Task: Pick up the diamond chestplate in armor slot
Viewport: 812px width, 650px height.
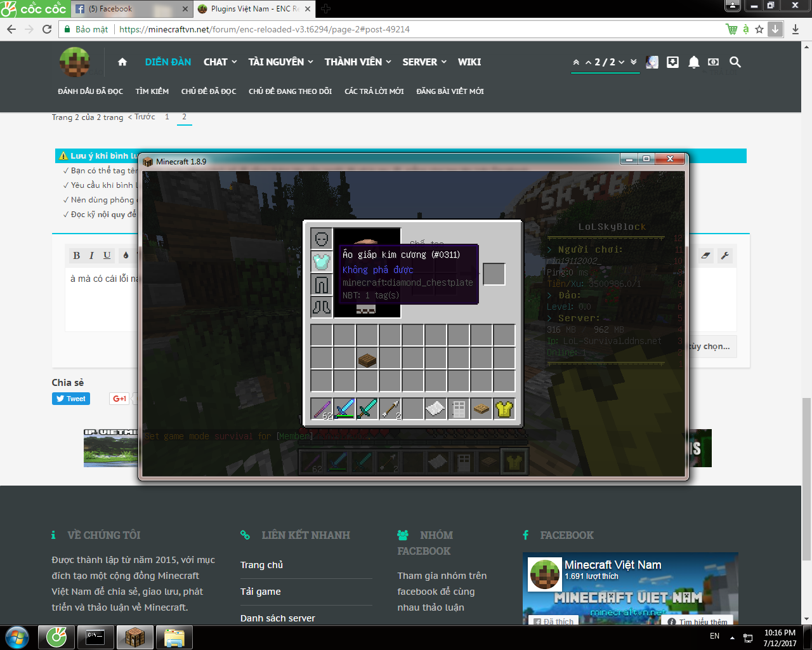Action: tap(322, 261)
